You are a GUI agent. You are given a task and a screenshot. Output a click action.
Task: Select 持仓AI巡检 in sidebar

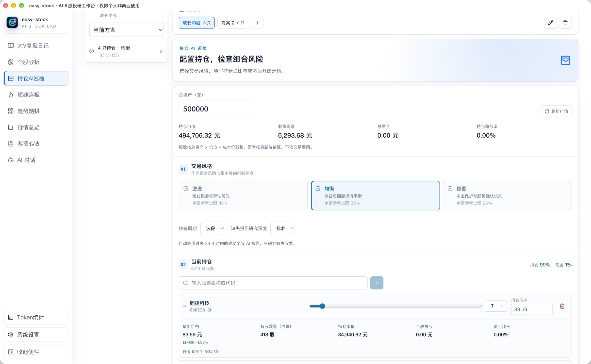(x=36, y=78)
